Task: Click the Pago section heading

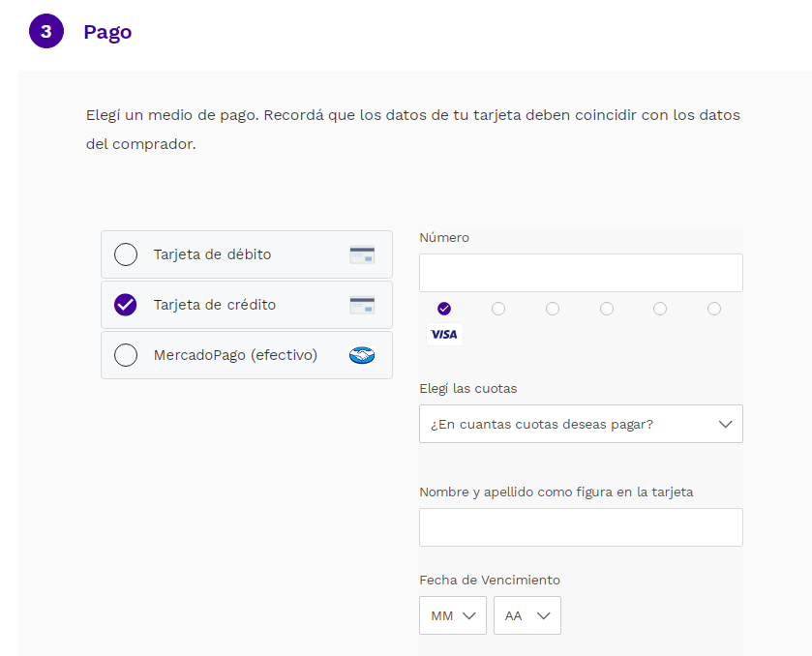Action: (107, 32)
